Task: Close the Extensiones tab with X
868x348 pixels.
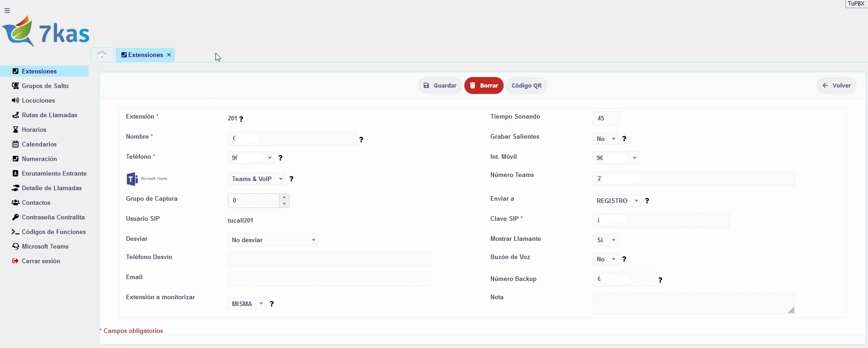Action: 169,55
